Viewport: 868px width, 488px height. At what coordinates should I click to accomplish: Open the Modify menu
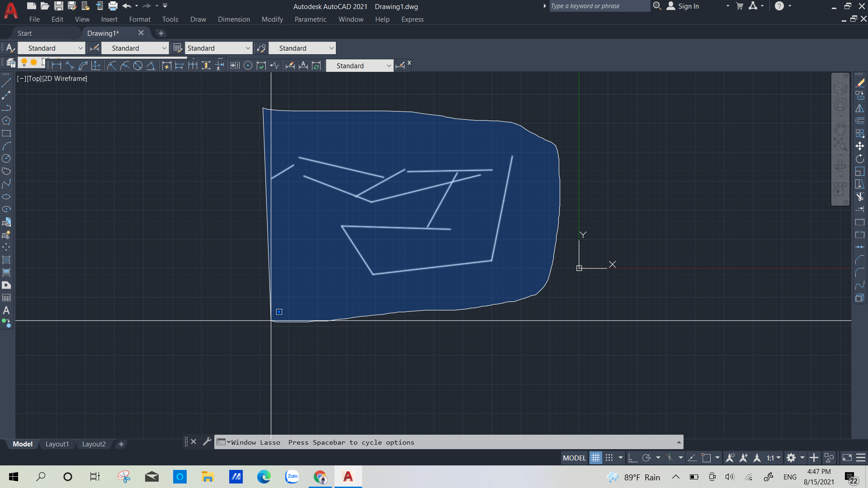(272, 19)
